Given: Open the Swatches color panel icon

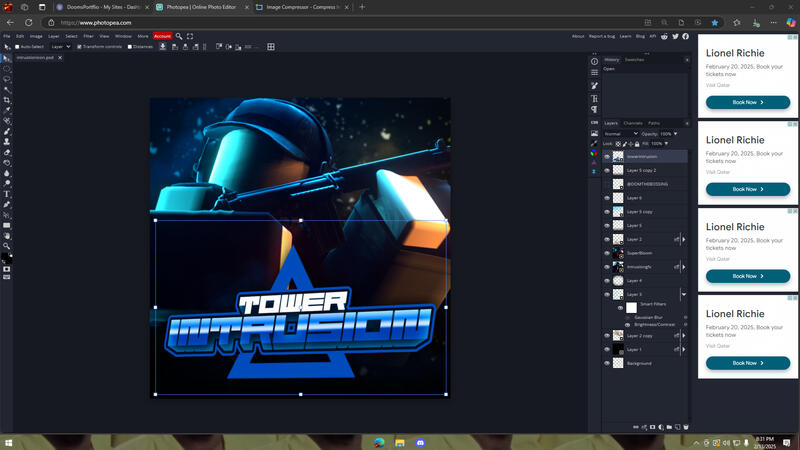Looking at the screenshot, I should click(x=594, y=153).
